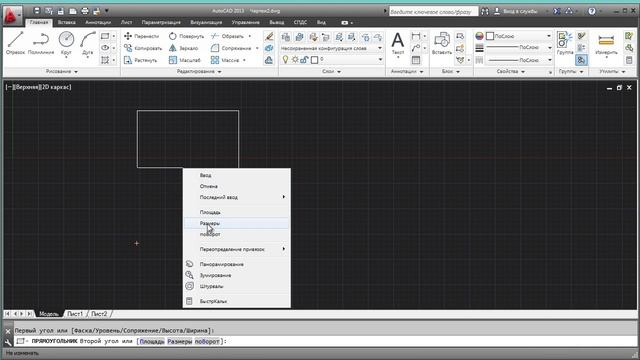
Task: Choose БыстрКальк in the context menu
Action: pyautogui.click(x=237, y=301)
